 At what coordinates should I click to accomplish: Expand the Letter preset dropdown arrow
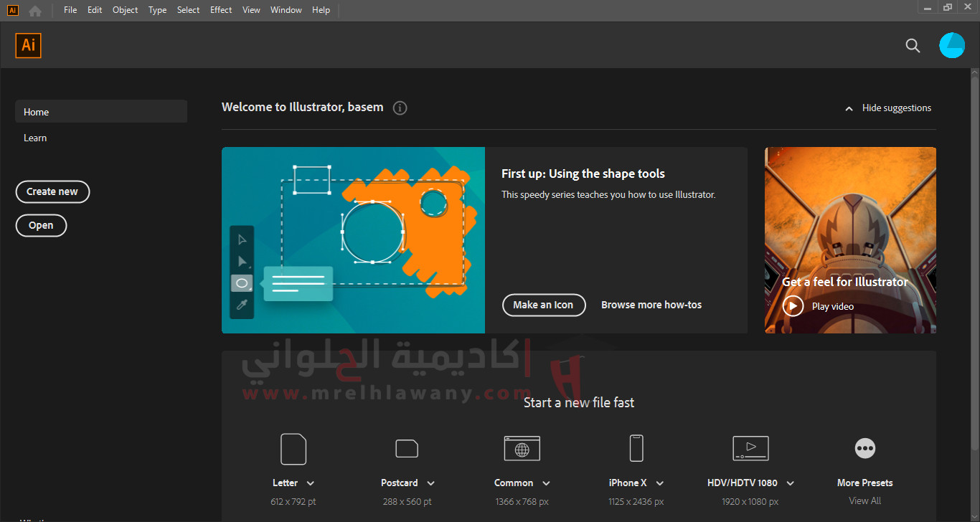311,483
